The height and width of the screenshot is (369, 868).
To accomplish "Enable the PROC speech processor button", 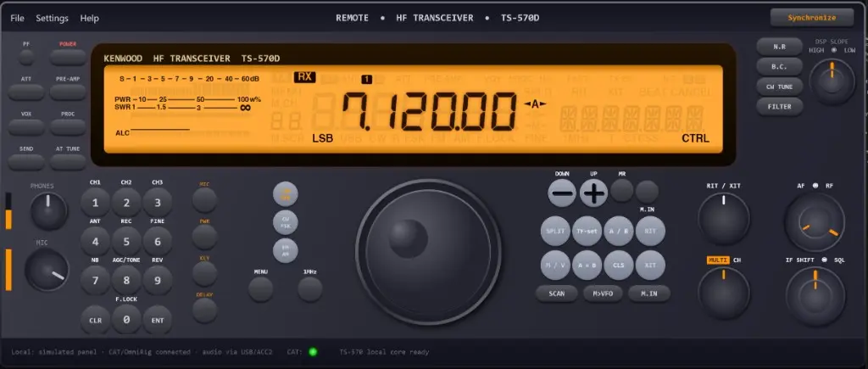I will pos(68,127).
